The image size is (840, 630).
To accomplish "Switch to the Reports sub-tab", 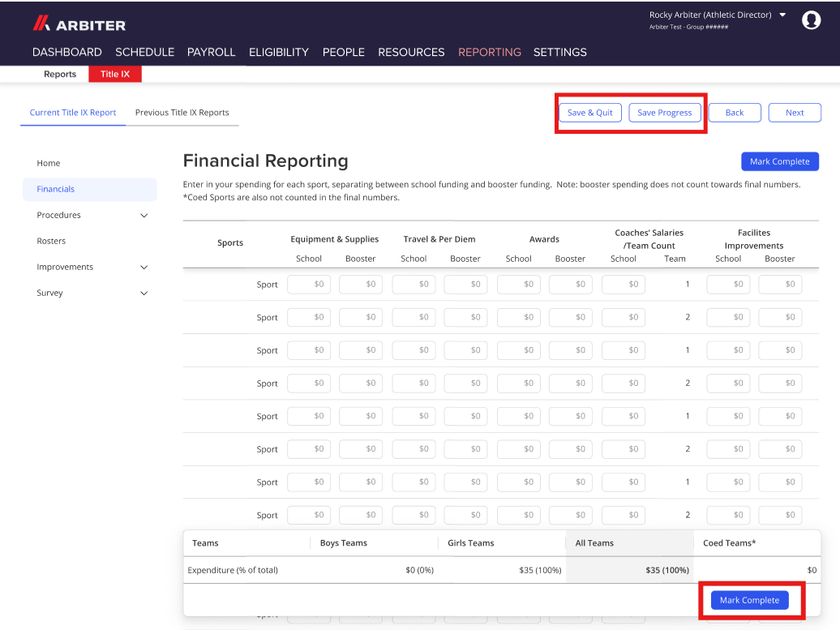I will coord(60,74).
